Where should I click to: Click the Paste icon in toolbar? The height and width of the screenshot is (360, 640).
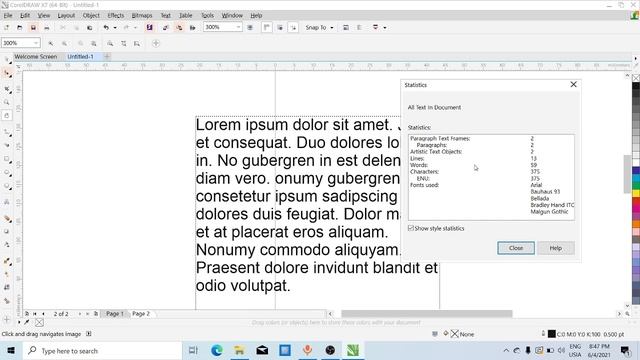[x=89, y=27]
